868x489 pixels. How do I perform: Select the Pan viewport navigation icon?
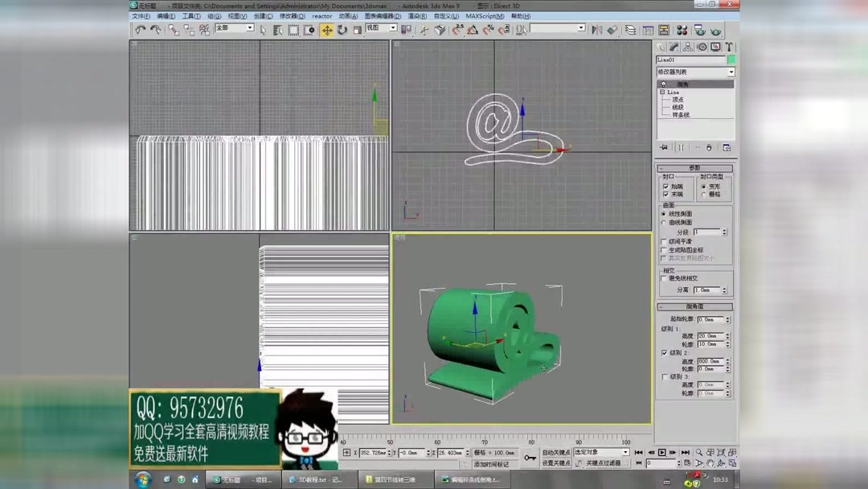coord(710,464)
